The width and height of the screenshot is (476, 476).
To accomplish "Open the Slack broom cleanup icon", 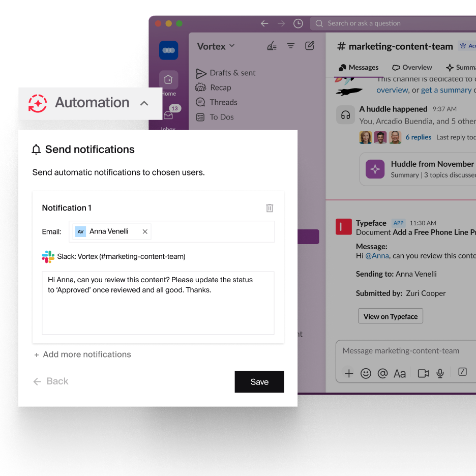I will [x=272, y=46].
